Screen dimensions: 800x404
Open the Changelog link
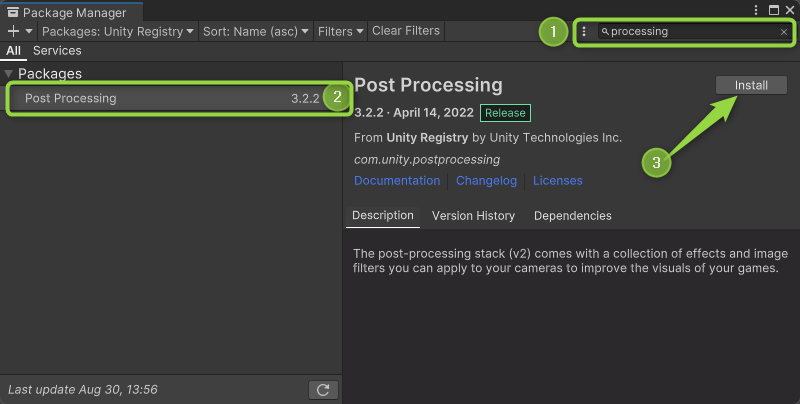486,181
